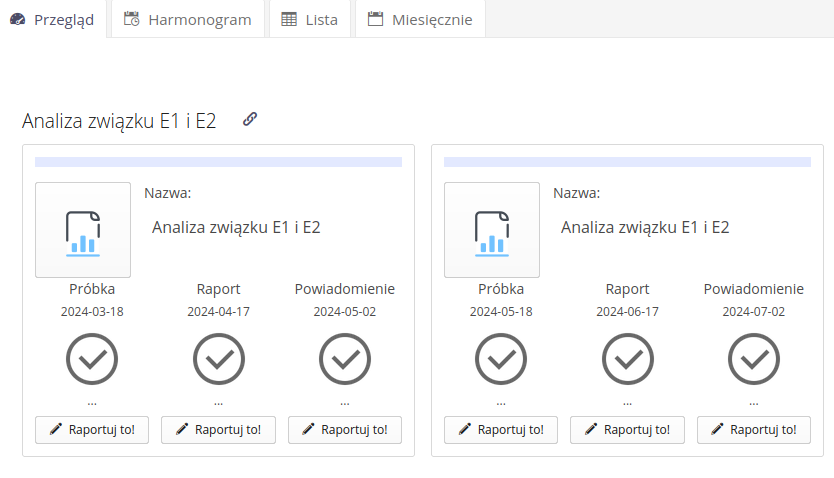834x478 pixels.
Task: Click the Raport checkmark dated 2024-04-17
Action: click(218, 359)
